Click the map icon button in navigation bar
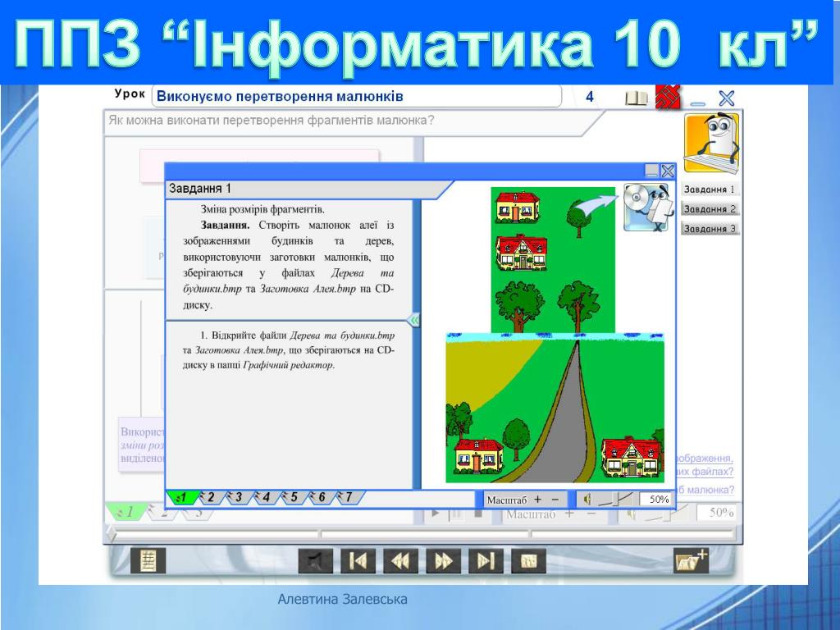840x630 pixels. (528, 561)
